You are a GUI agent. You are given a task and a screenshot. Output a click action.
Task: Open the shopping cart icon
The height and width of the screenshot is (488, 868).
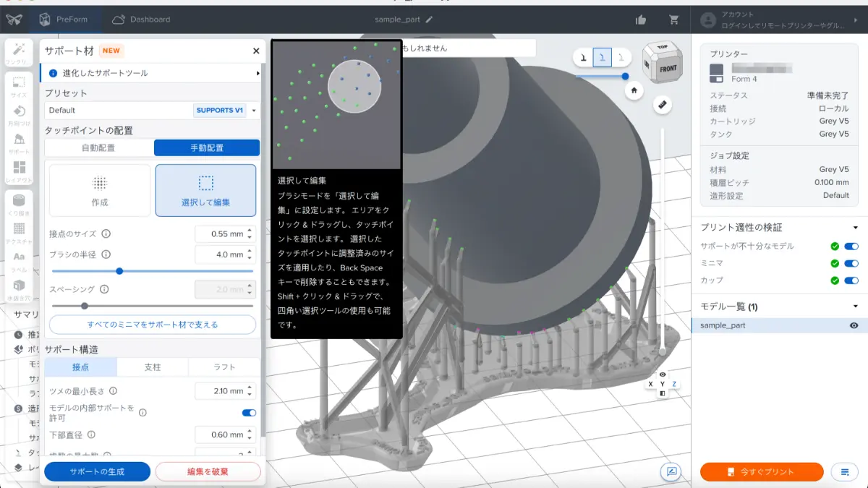coord(674,20)
